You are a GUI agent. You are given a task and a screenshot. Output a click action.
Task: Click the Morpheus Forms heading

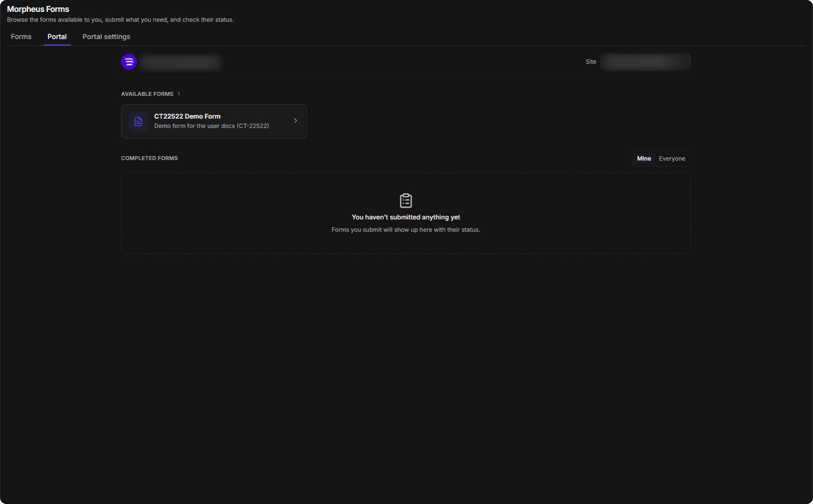click(38, 9)
